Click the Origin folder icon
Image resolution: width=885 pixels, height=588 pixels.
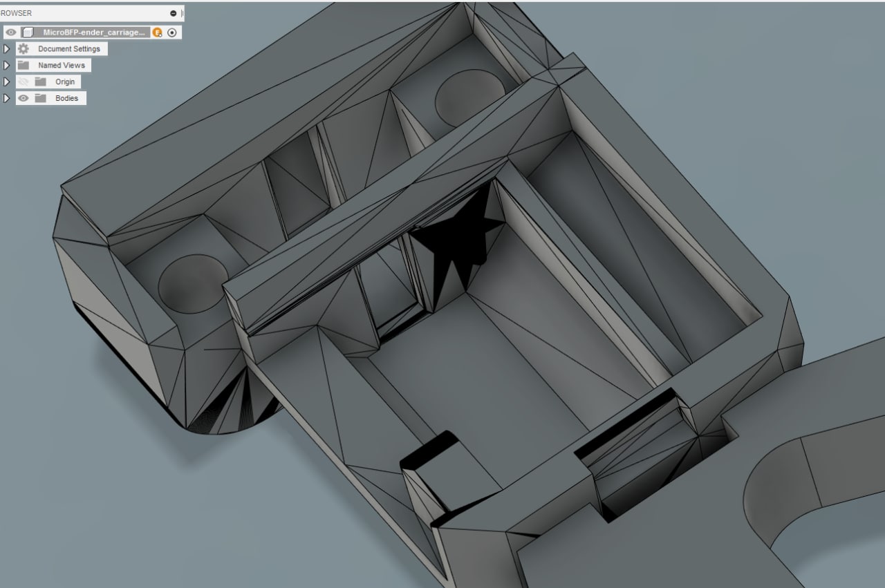pos(41,82)
